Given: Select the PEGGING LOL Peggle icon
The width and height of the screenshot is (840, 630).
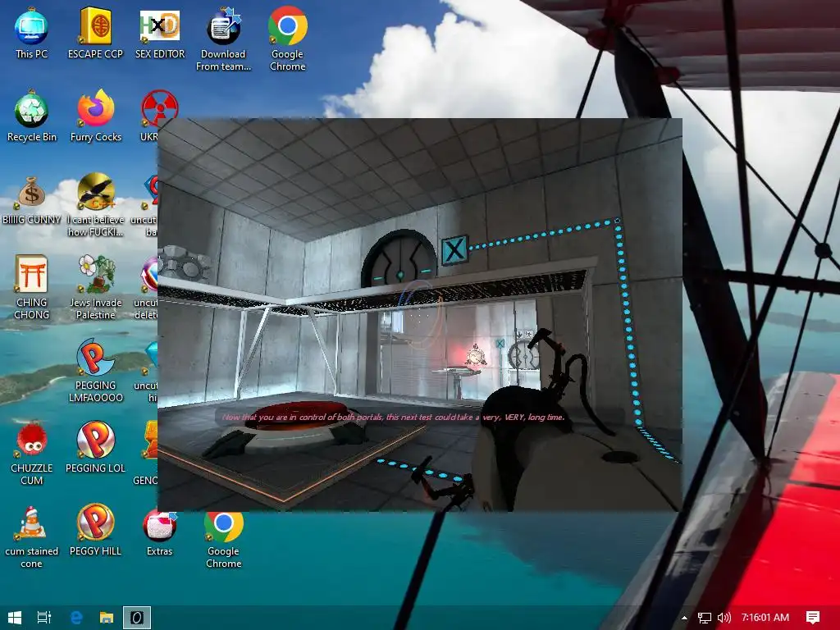Looking at the screenshot, I should 95,448.
